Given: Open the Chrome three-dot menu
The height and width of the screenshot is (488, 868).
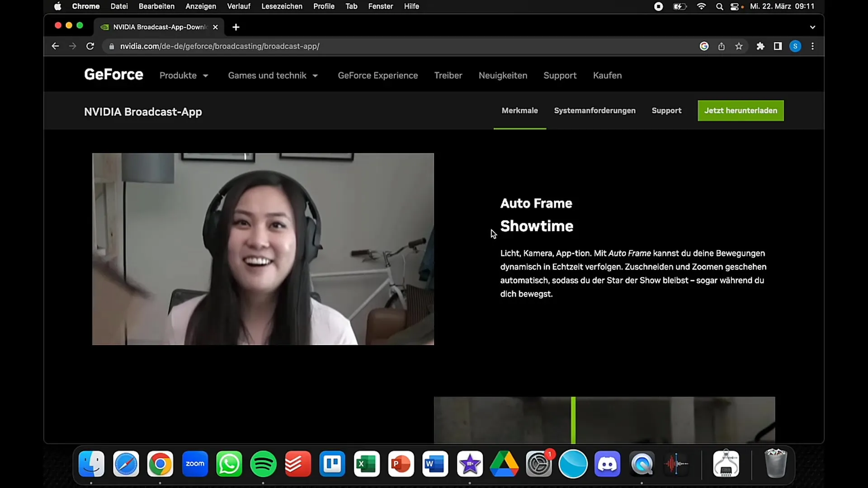Looking at the screenshot, I should 812,46.
